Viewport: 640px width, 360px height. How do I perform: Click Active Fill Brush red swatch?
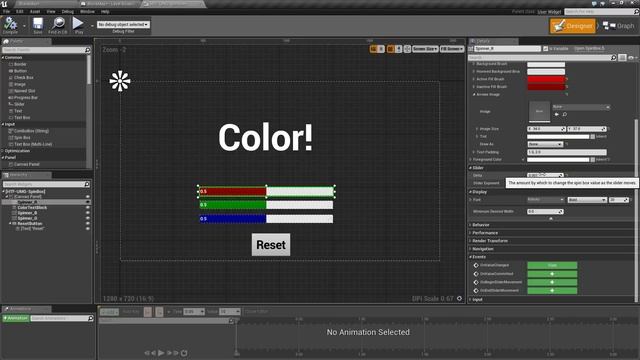tap(546, 79)
